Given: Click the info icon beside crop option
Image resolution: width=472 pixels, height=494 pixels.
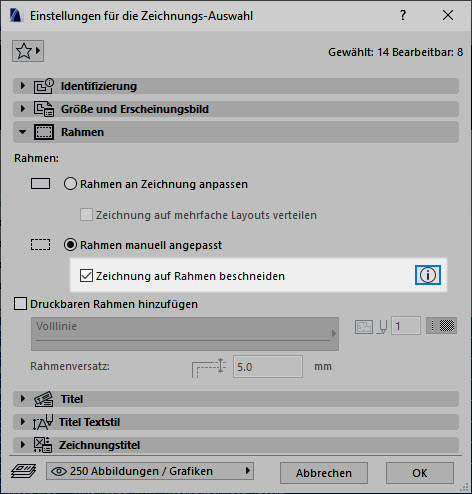Looking at the screenshot, I should [428, 275].
